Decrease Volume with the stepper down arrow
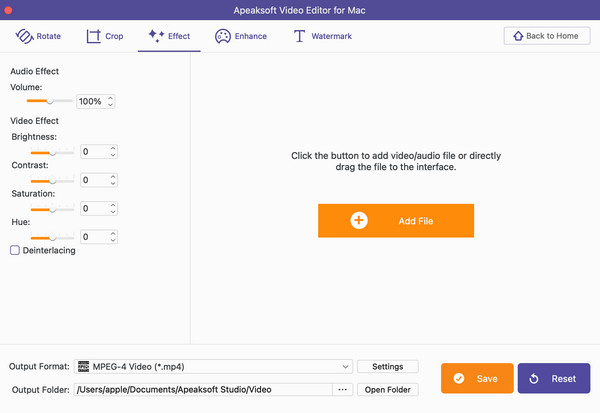The width and height of the screenshot is (600, 413). [110, 104]
